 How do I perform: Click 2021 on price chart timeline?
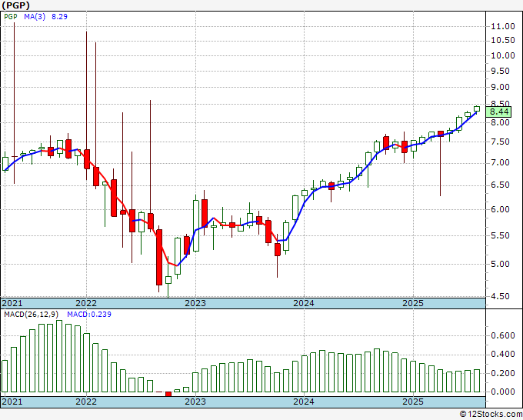pyautogui.click(x=12, y=303)
